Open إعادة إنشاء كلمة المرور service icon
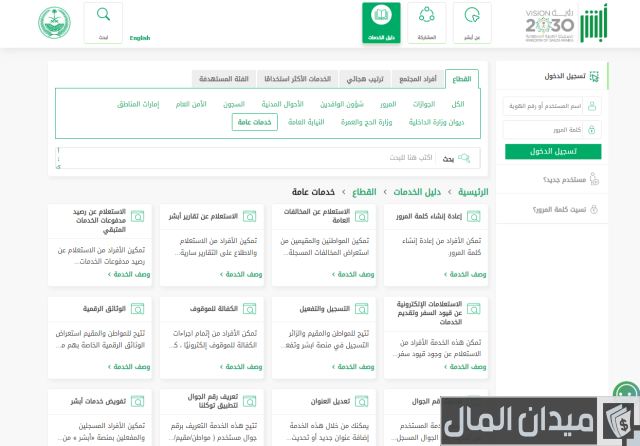This screenshot has height=446, width=640. pyautogui.click(x=473, y=216)
